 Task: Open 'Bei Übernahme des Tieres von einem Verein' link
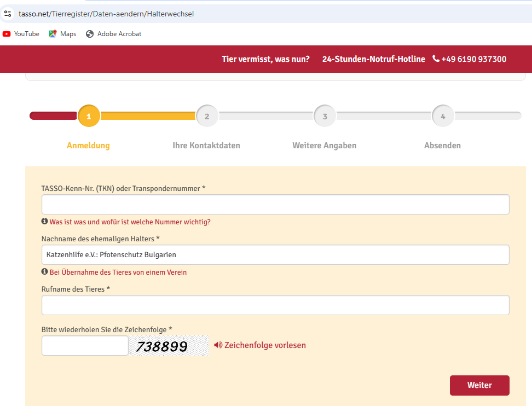point(118,272)
